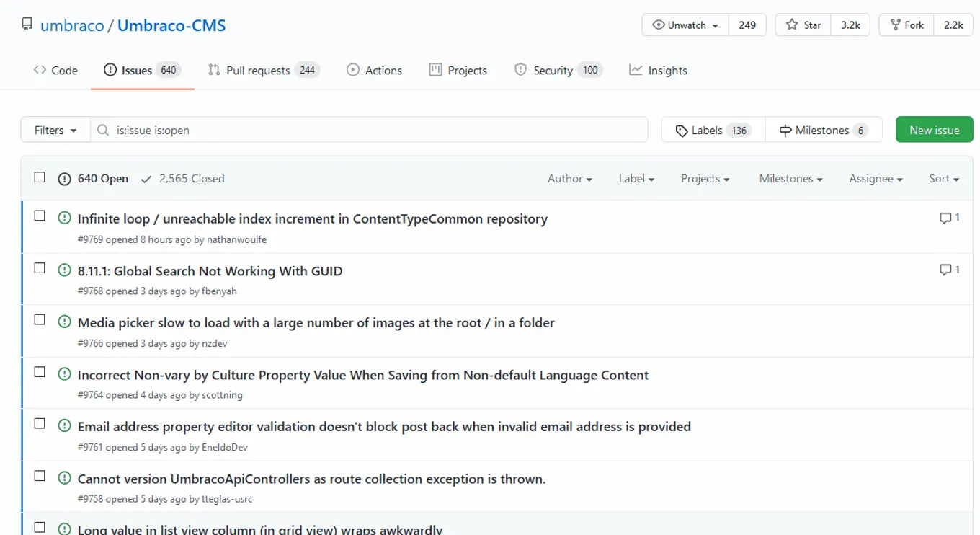Expand the Assignee filter dropdown
This screenshot has height=535, width=980.
pyautogui.click(x=876, y=179)
